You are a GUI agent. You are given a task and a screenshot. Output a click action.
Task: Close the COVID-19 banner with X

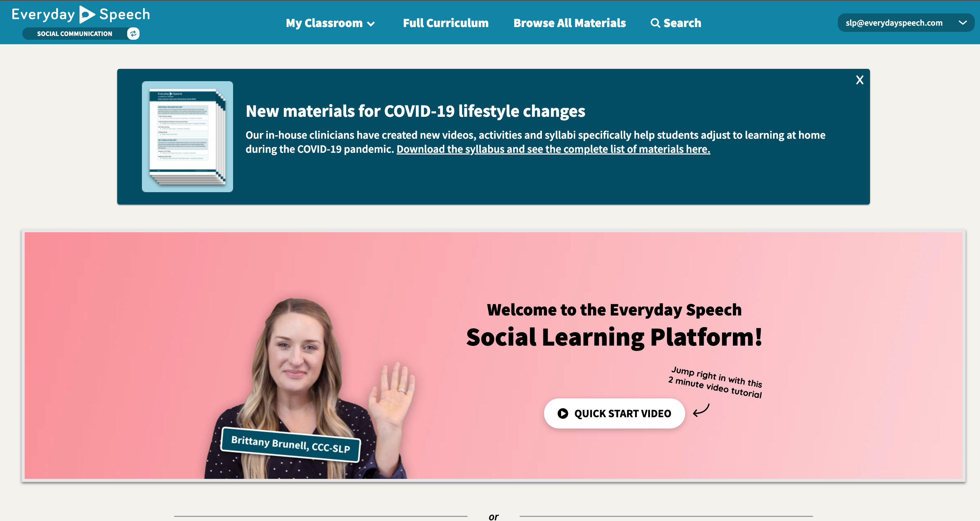pos(859,80)
